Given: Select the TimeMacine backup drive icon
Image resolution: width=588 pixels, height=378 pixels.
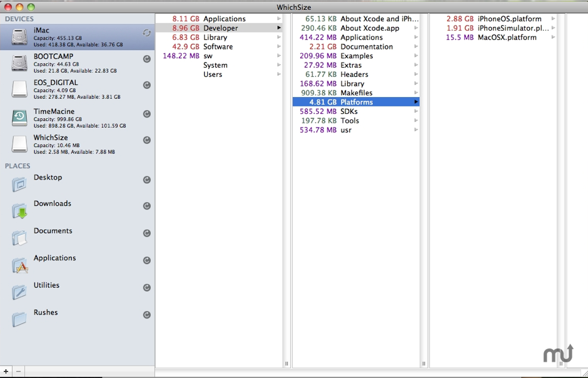Looking at the screenshot, I should pyautogui.click(x=19, y=118).
